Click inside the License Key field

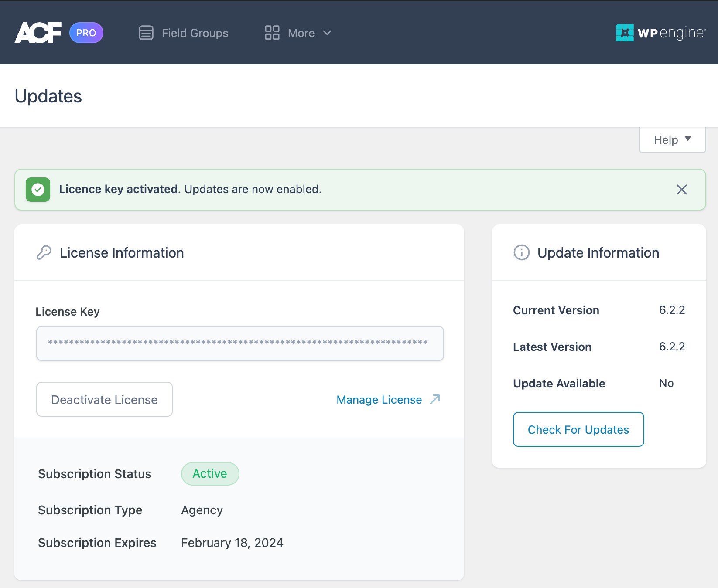[239, 343]
